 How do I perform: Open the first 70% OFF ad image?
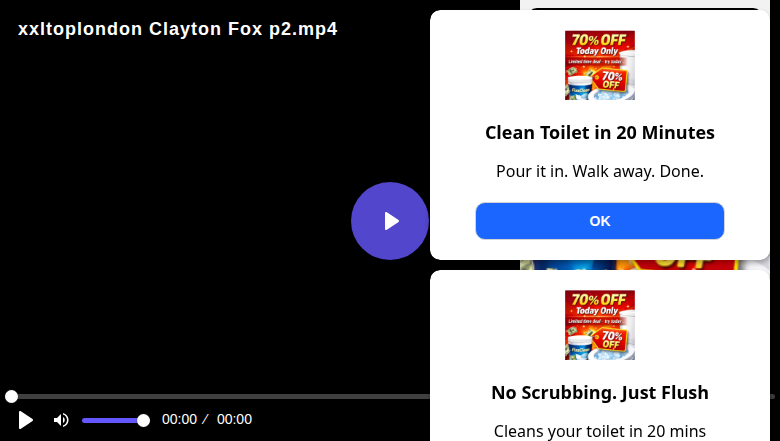[599, 65]
